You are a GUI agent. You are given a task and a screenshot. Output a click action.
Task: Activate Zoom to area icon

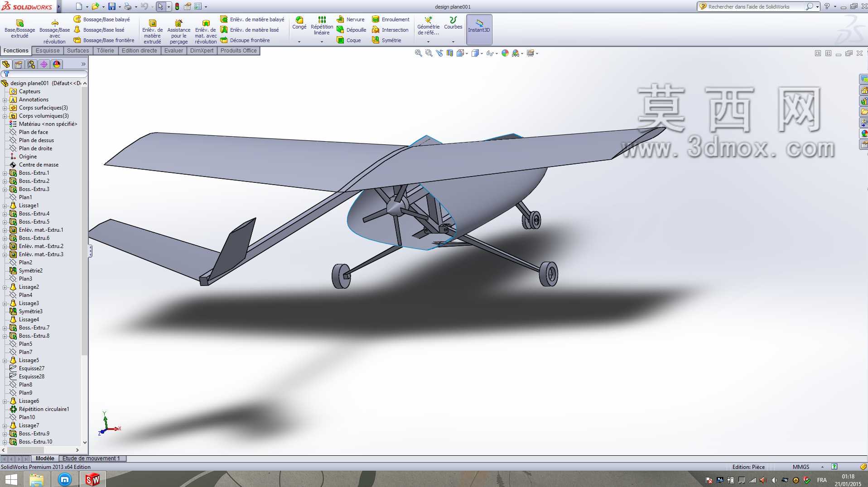[429, 53]
